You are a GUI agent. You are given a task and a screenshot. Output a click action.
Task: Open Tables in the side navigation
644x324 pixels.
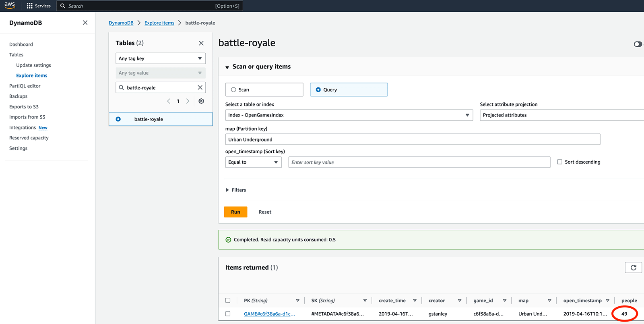click(16, 55)
